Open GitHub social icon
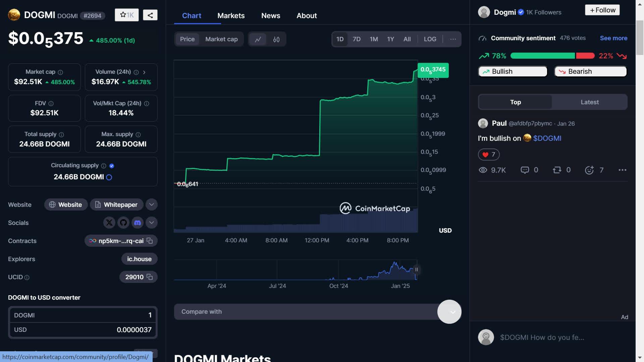Viewport: 644px width, 362px height. coord(123,223)
